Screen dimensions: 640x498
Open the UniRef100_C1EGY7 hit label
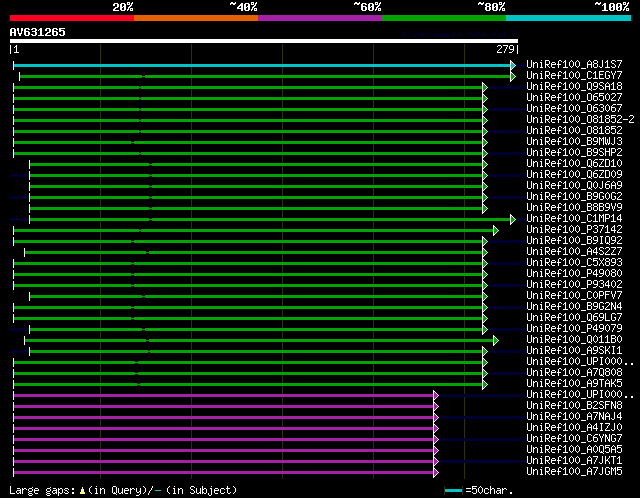click(x=574, y=76)
